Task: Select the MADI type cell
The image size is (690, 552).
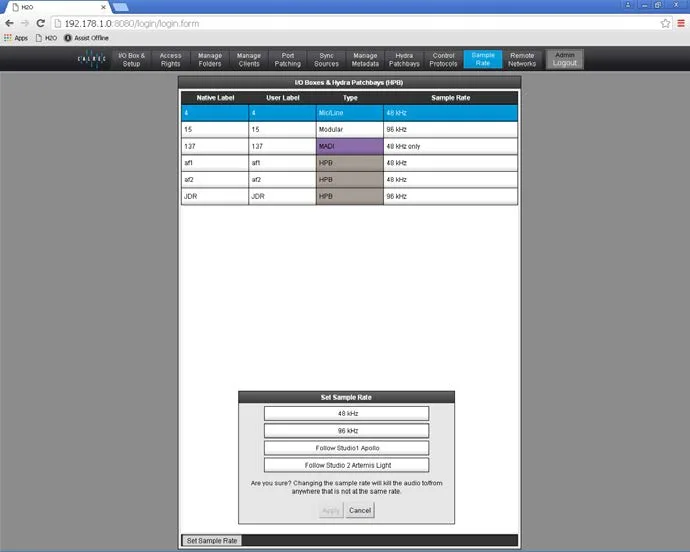Action: click(x=349, y=146)
